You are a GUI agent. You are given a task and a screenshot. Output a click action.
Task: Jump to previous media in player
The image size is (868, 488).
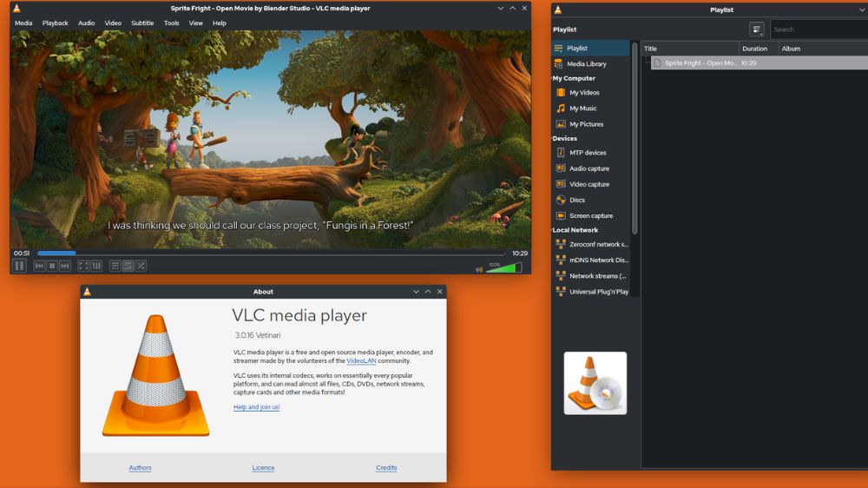(39, 267)
